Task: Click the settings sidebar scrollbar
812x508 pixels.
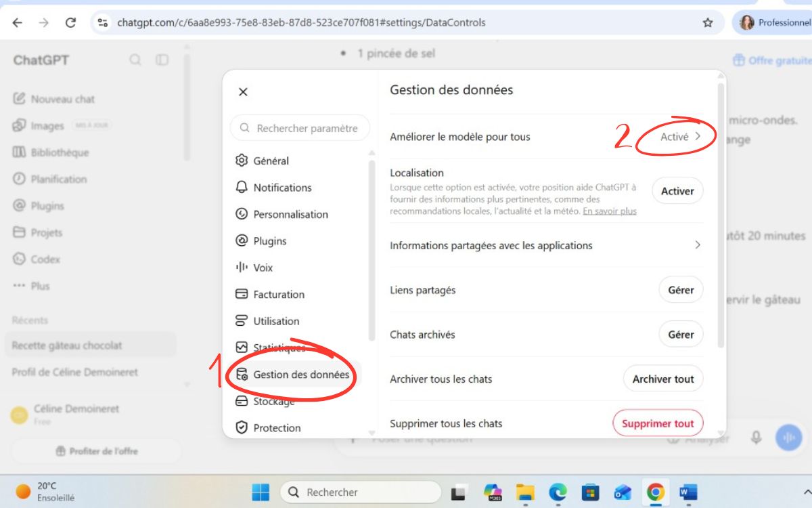Action: [371, 251]
